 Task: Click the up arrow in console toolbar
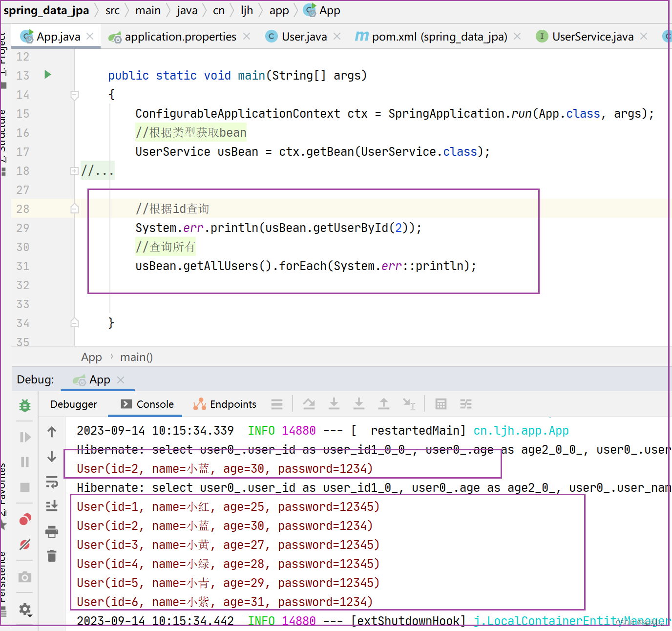tap(52, 432)
